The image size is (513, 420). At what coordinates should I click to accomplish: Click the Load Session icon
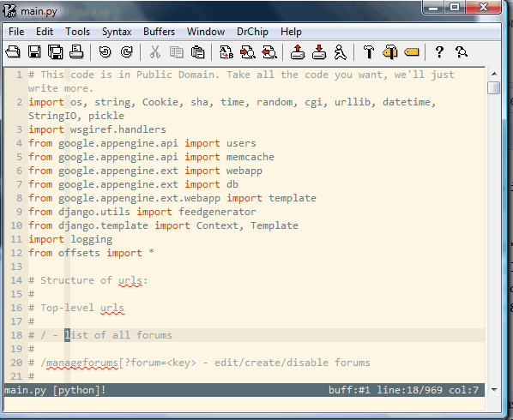point(298,52)
